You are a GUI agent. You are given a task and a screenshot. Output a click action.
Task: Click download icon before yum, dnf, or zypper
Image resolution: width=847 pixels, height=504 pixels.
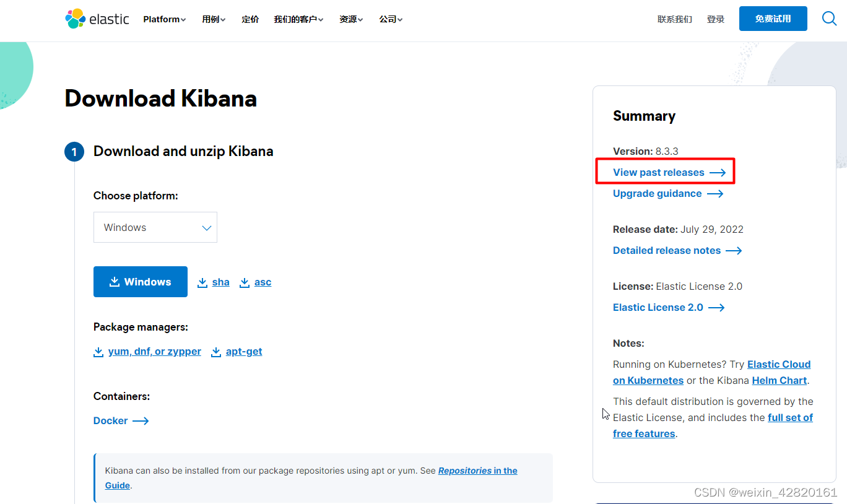tap(98, 352)
